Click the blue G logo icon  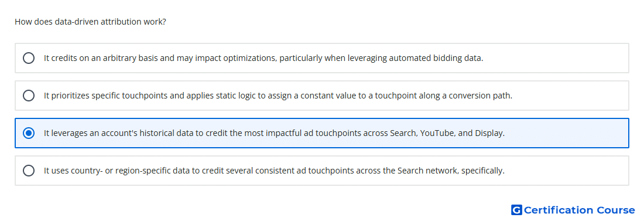click(x=516, y=210)
